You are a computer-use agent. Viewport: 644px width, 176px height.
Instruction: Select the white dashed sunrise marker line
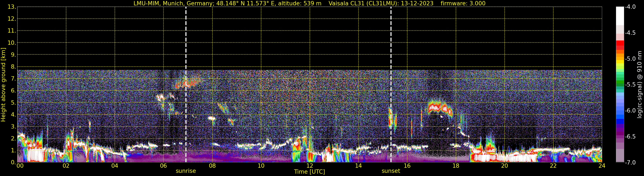click(x=186, y=85)
